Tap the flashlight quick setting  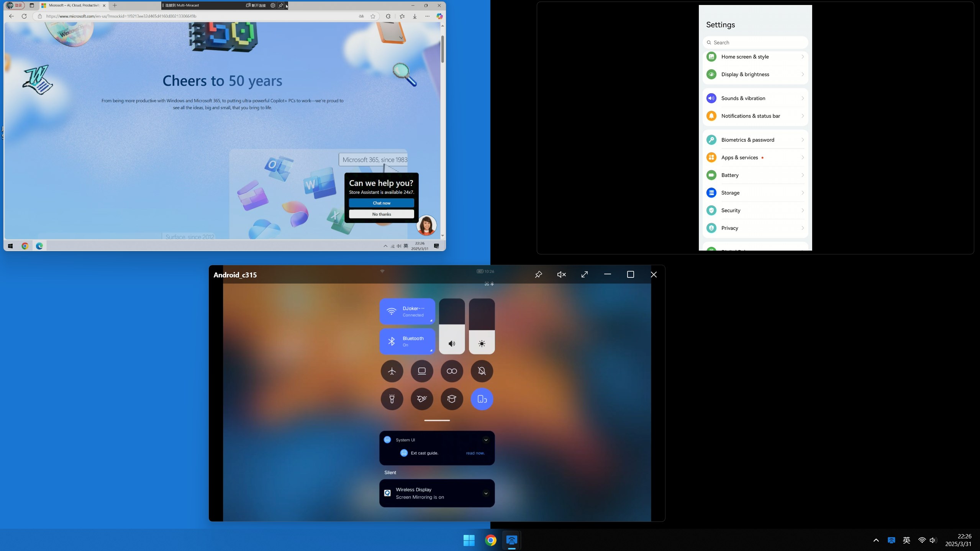click(392, 399)
